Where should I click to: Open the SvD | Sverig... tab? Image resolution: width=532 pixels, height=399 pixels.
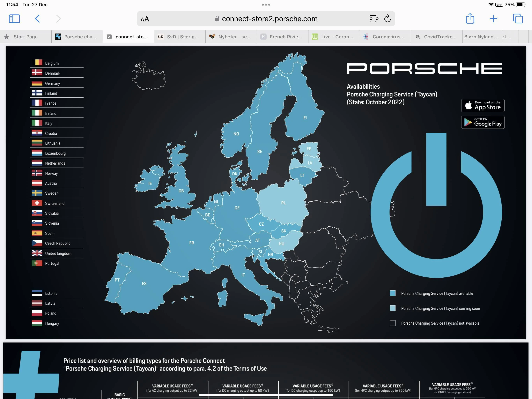180,37
